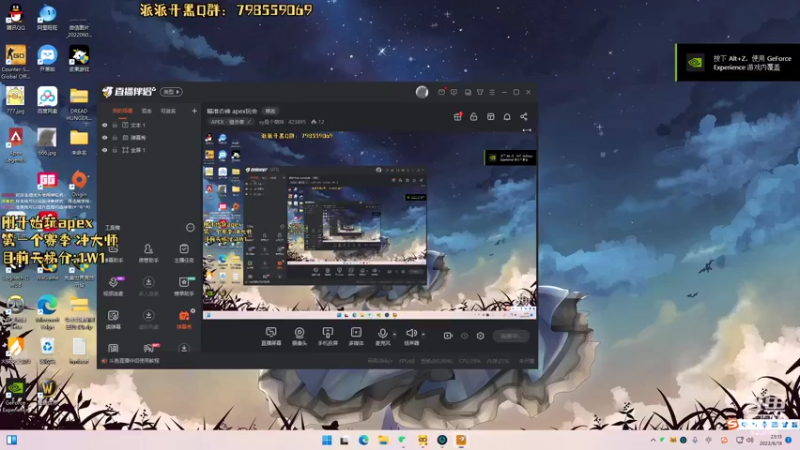The height and width of the screenshot is (450, 800).
Task: Lock the 弹幕秀 source
Action: 115,138
